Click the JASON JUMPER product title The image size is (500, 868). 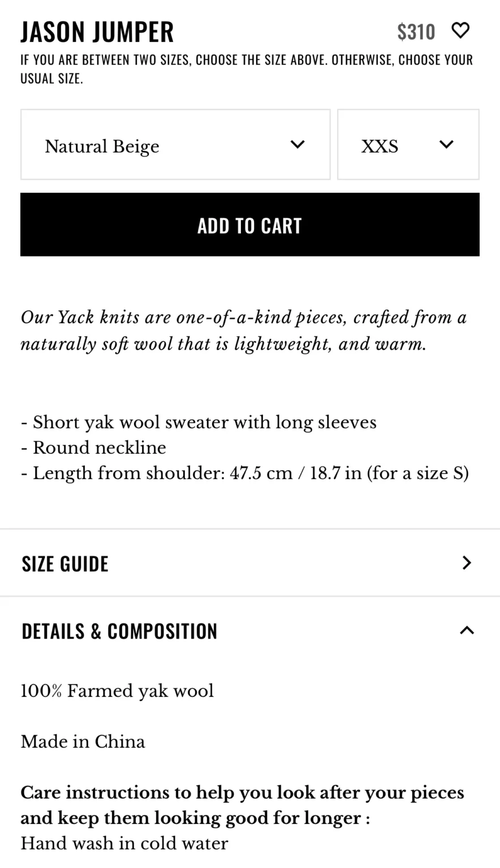(97, 32)
